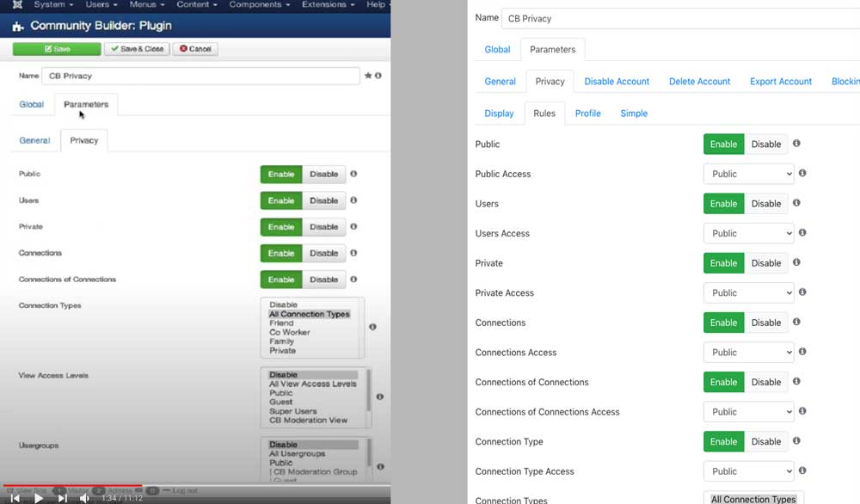
Task: Skip to the next video
Action: [63, 498]
